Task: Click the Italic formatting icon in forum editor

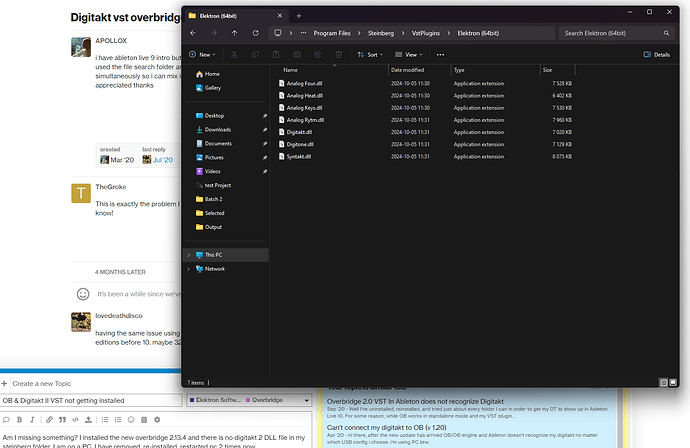Action: pyautogui.click(x=32, y=420)
